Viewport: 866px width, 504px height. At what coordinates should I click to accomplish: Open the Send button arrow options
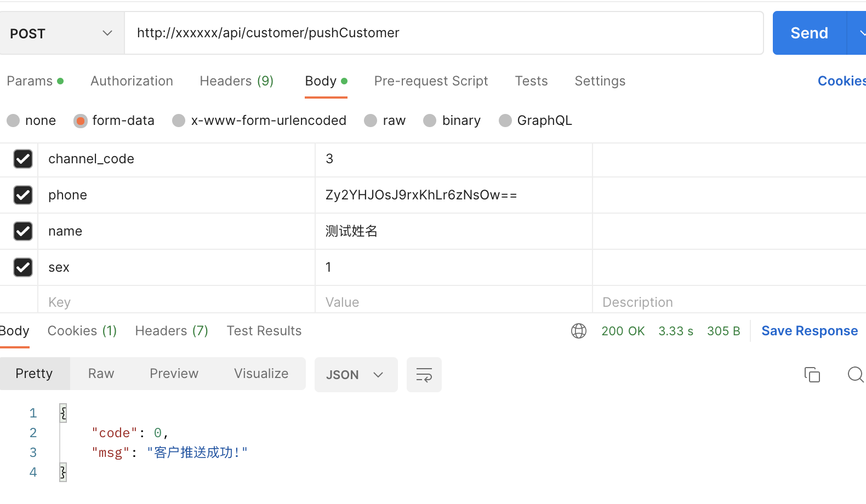pos(859,33)
